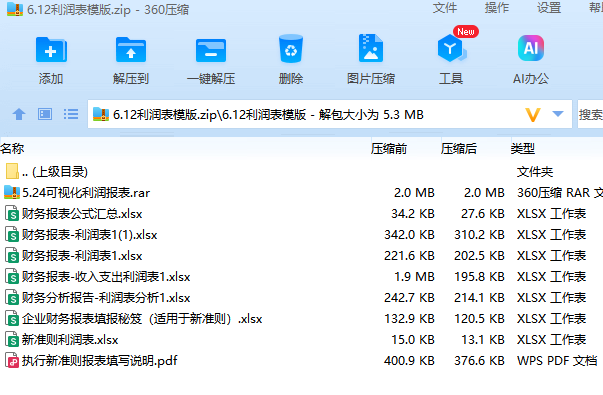Image resolution: width=603 pixels, height=395 pixels.
Task: Launch the AI办公 feature icon
Action: [x=531, y=48]
